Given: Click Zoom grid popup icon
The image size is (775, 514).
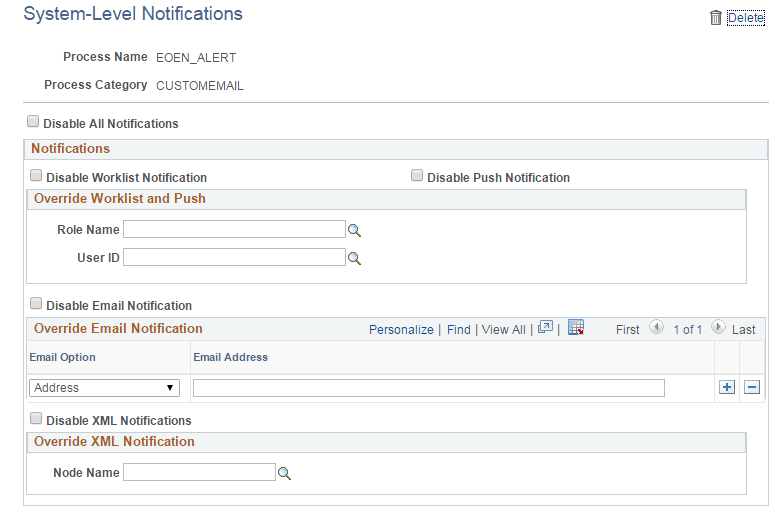Looking at the screenshot, I should 545,327.
